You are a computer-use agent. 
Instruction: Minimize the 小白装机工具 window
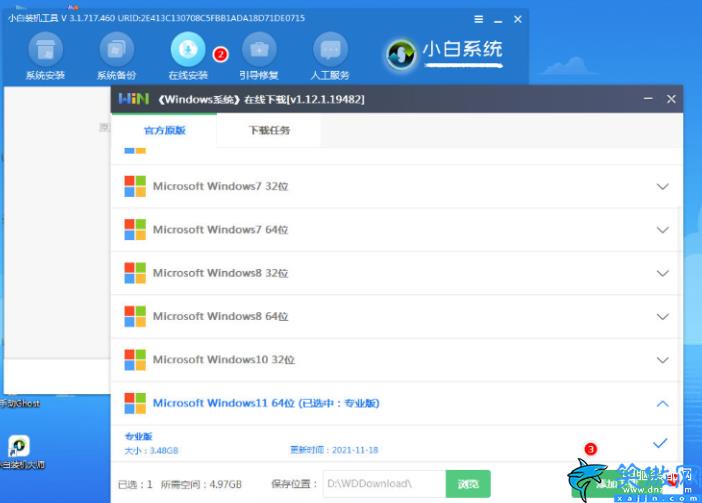pyautogui.click(x=498, y=20)
